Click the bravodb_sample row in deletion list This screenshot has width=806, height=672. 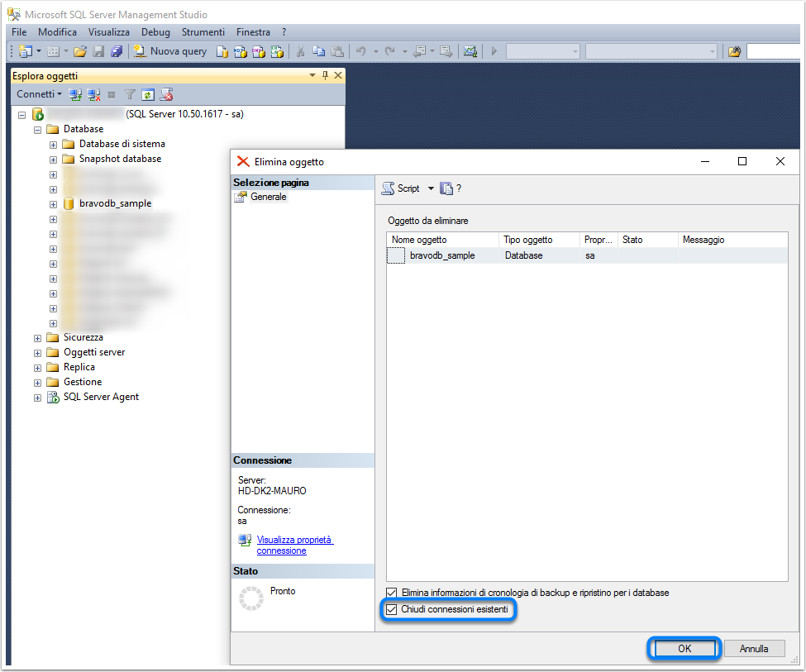pos(587,255)
